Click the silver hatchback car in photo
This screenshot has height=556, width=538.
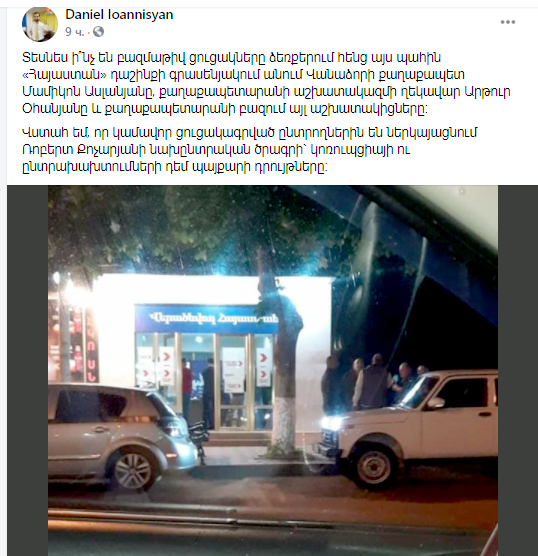point(122,437)
